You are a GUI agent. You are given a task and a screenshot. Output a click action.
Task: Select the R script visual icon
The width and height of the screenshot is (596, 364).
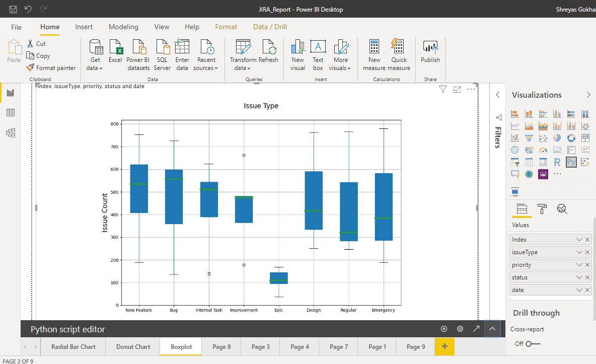[557, 162]
